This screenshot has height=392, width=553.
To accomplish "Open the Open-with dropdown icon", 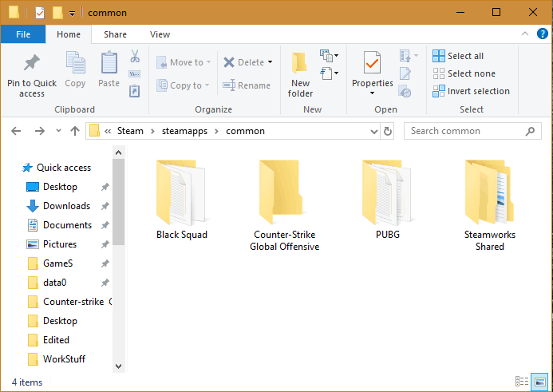I will pos(409,56).
